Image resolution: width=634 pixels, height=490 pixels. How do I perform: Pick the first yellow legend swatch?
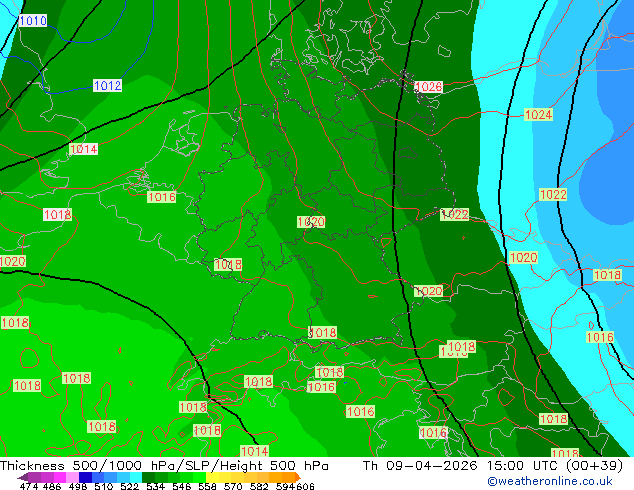click(212, 477)
